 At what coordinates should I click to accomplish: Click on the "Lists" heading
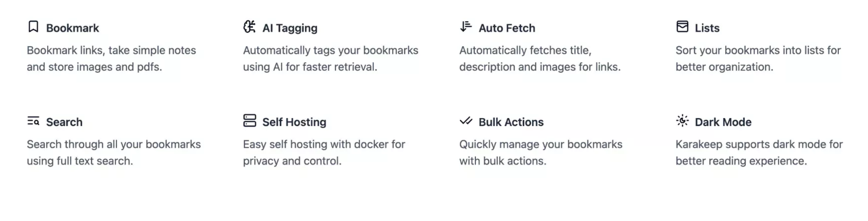coord(707,28)
